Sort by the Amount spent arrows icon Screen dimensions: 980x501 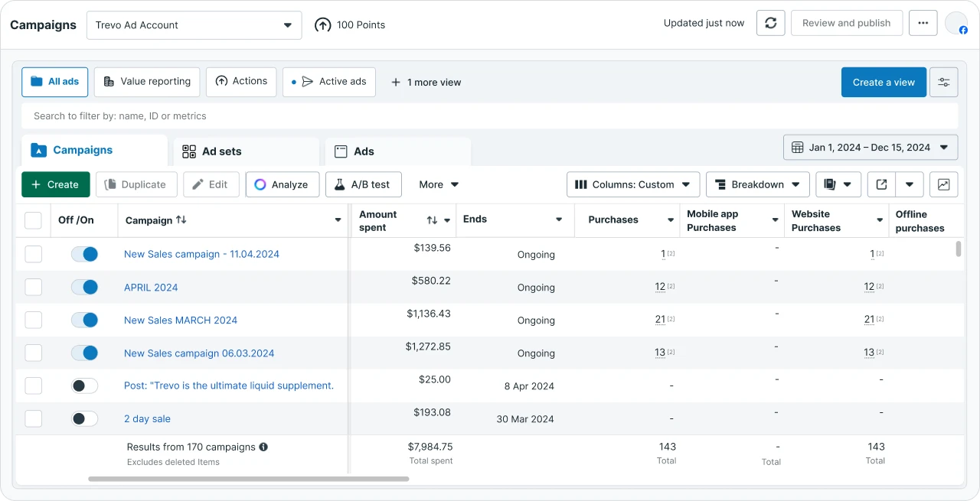pos(432,220)
